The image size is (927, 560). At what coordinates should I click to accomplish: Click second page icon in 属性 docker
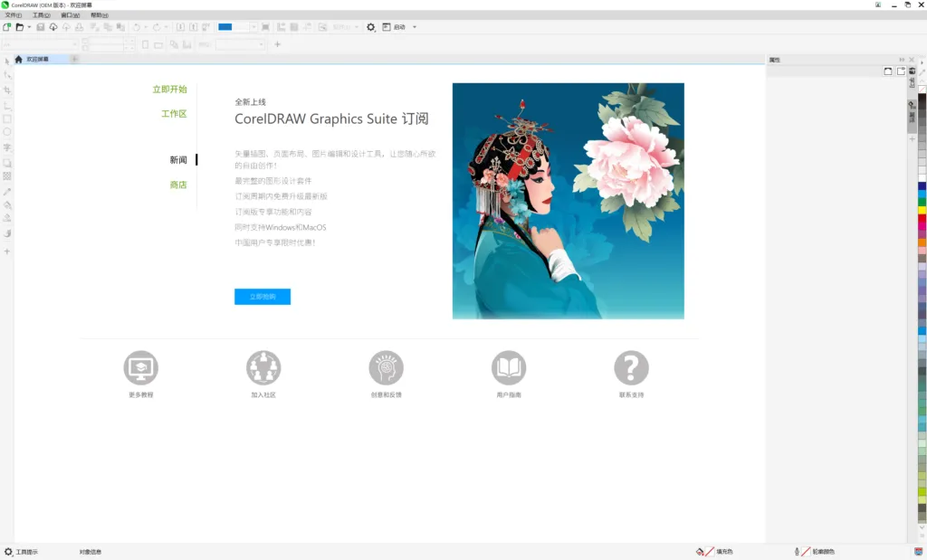pos(901,71)
